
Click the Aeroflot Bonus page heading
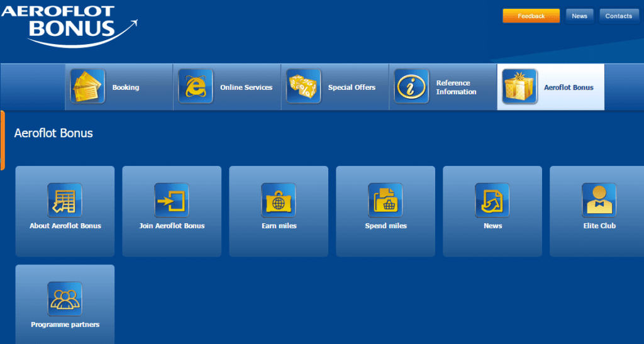(x=53, y=133)
